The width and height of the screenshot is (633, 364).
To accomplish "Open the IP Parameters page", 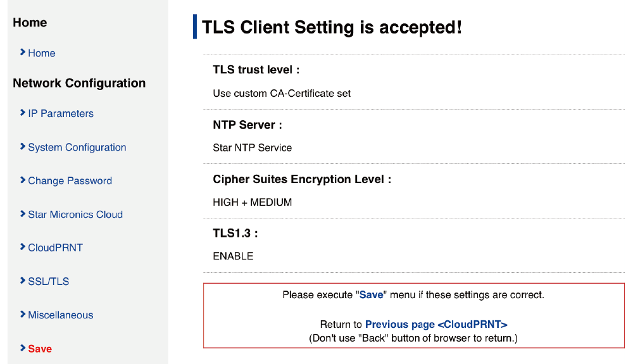I will pyautogui.click(x=61, y=113).
